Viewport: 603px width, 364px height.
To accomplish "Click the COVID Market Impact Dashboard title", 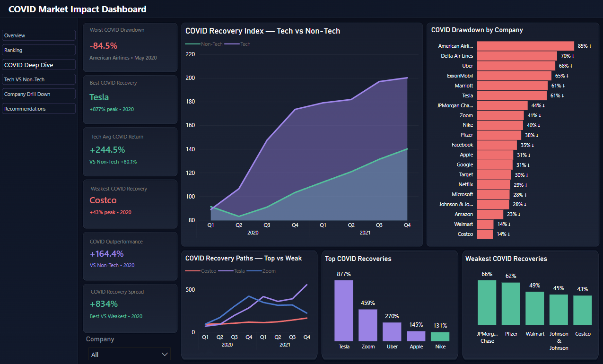I will 78,9.
